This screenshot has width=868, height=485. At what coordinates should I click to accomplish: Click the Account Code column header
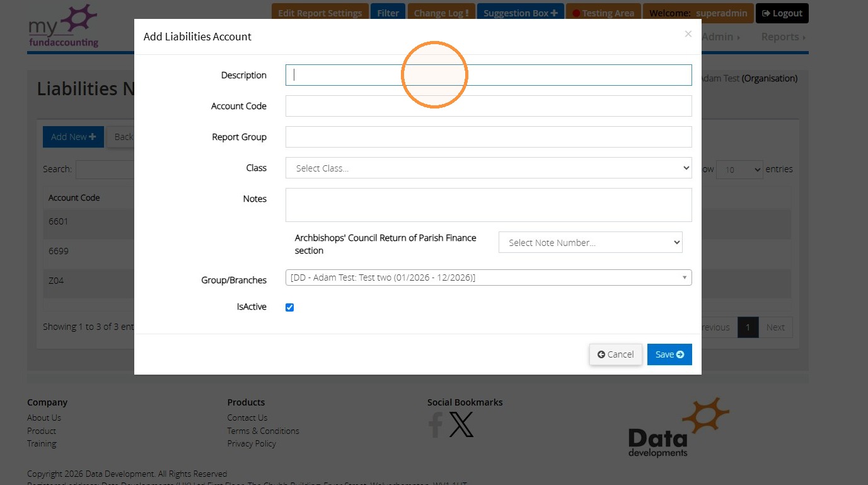coord(74,197)
